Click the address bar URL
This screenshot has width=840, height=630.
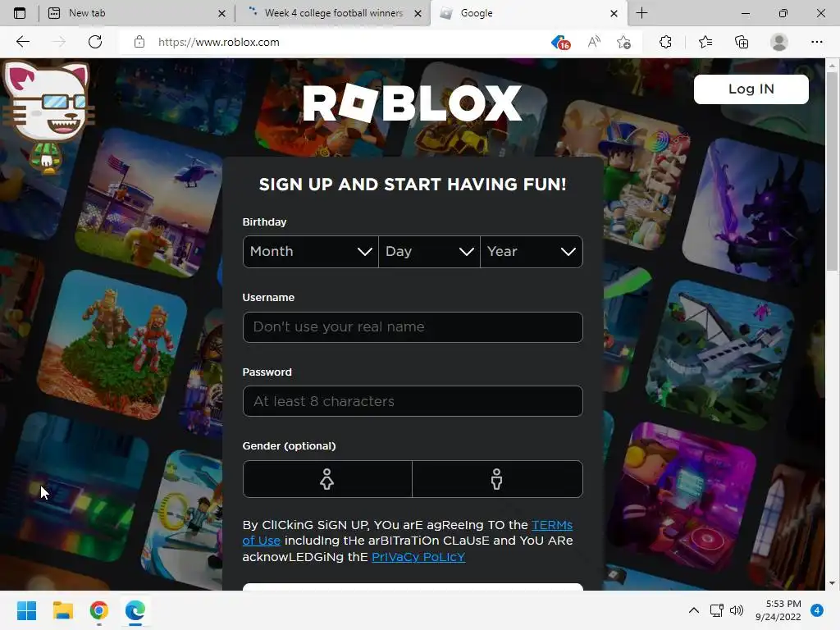218,42
